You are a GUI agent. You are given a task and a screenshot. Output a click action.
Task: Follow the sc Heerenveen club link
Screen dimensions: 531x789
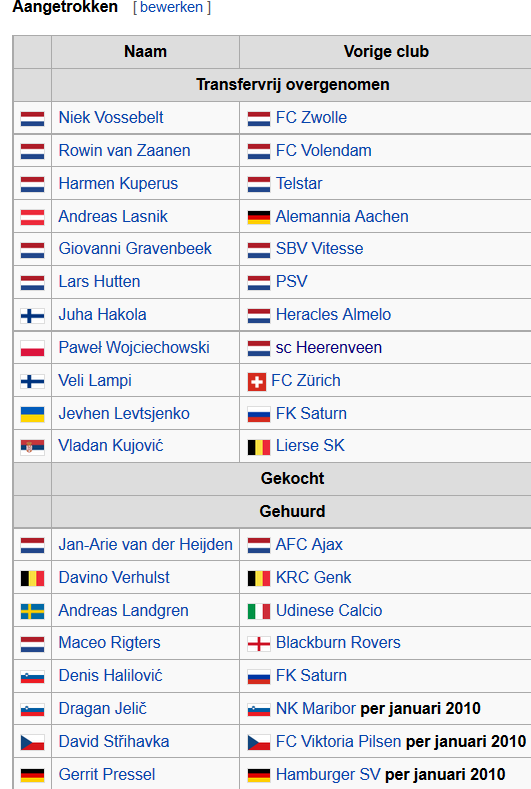coord(329,347)
